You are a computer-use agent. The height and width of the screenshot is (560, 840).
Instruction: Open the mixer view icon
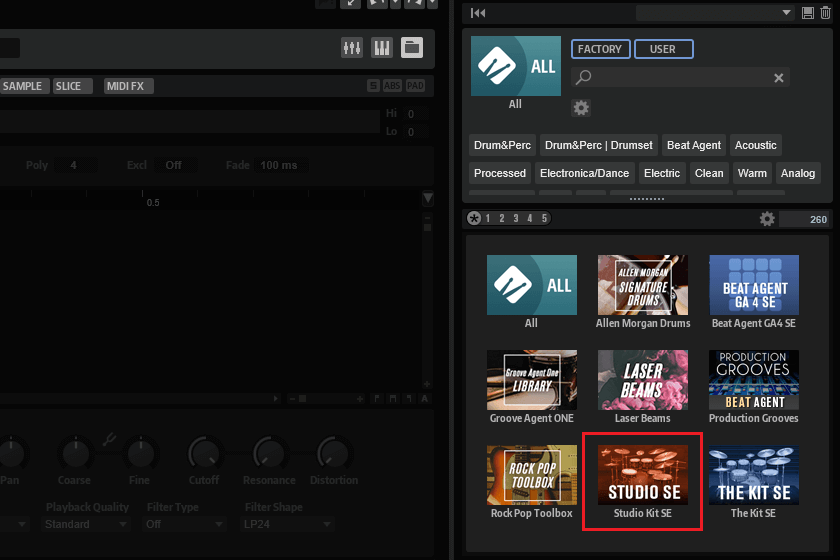click(x=352, y=48)
